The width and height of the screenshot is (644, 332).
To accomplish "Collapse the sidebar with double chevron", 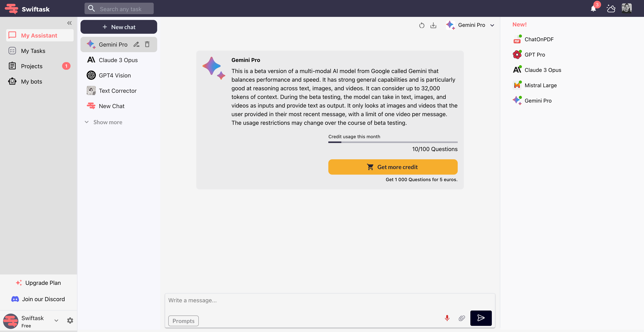I will click(x=69, y=23).
